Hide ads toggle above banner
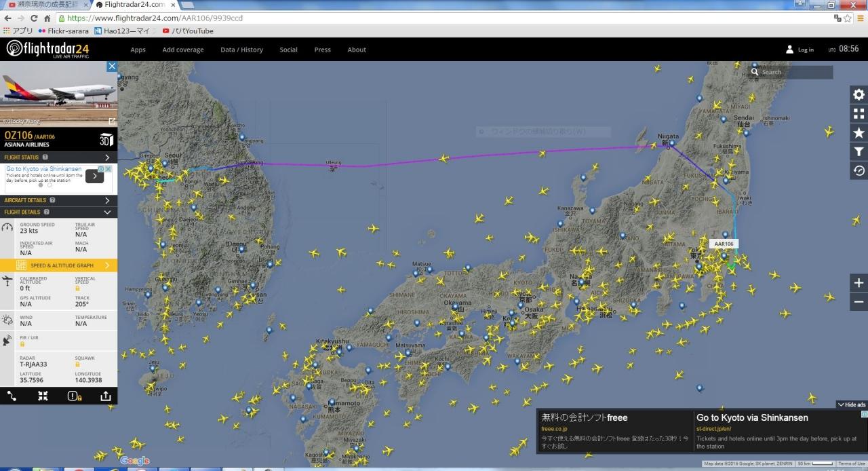 point(852,404)
